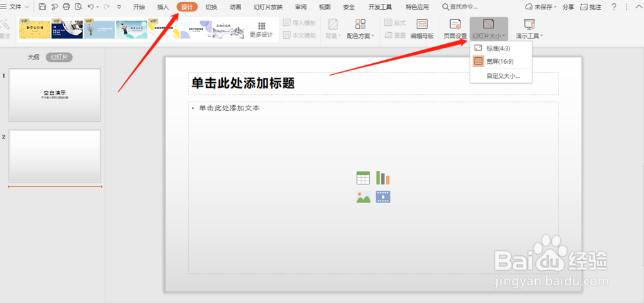
Task: Collapse the ribbon with the chevron icon
Action: [x=638, y=7]
